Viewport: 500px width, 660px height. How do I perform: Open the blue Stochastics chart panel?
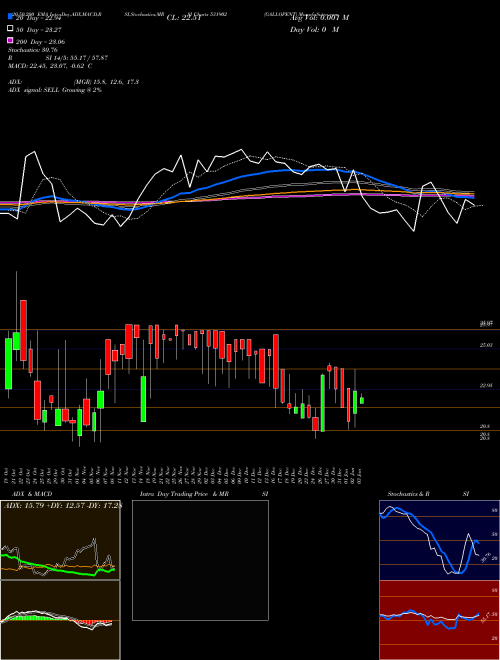(439, 540)
